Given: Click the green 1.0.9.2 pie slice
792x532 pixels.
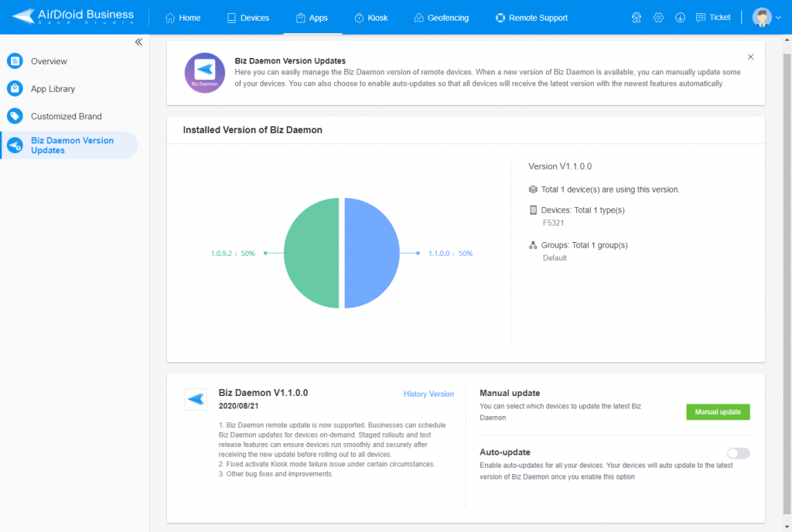Looking at the screenshot, I should click(312, 253).
